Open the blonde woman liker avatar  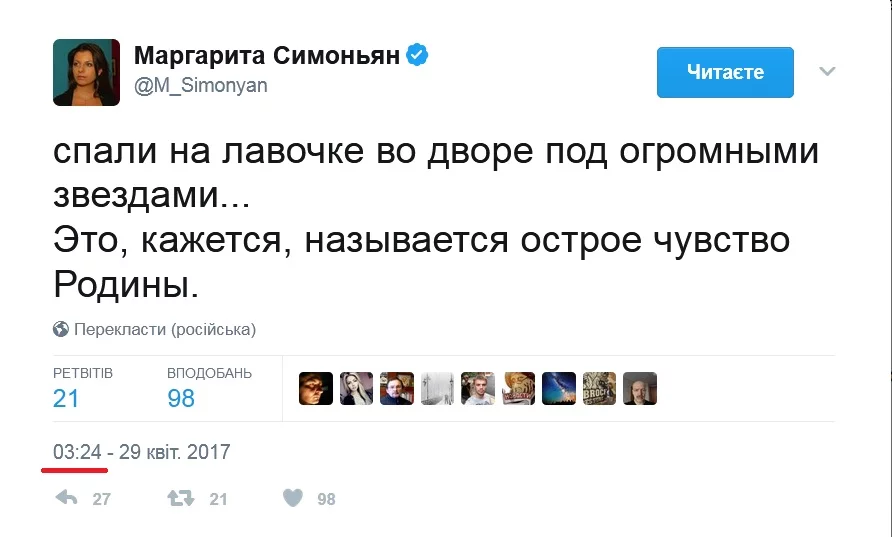click(x=357, y=388)
